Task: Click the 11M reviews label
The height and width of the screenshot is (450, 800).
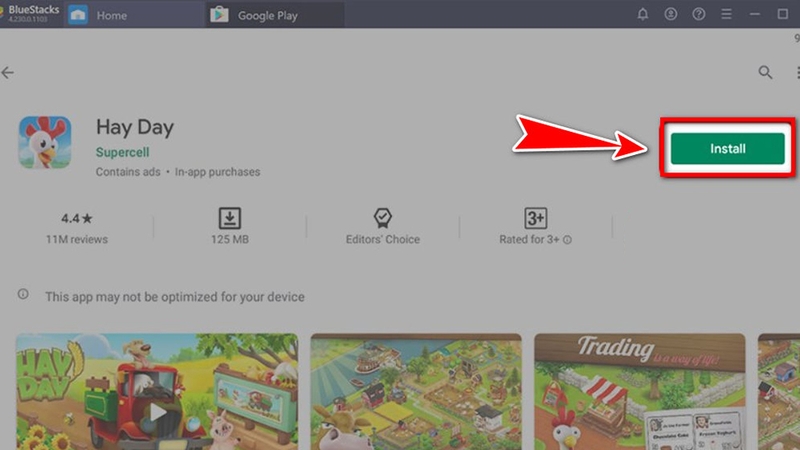Action: 77,239
